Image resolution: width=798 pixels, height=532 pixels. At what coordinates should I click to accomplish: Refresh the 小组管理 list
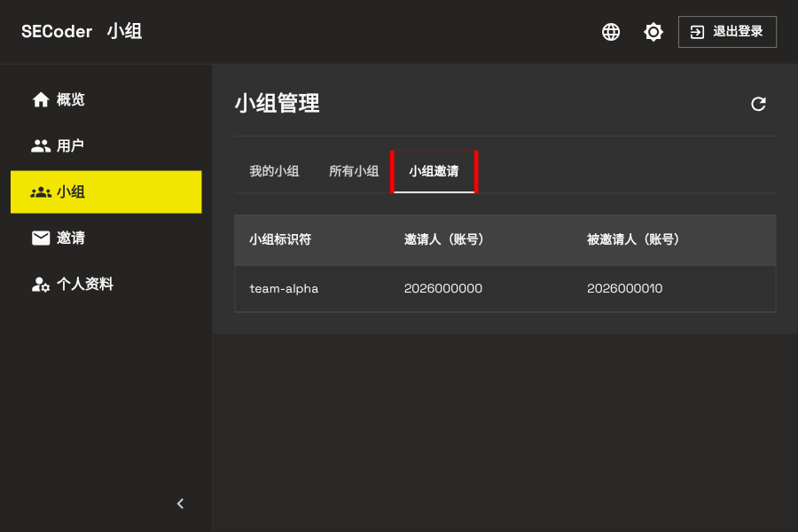[x=758, y=104]
